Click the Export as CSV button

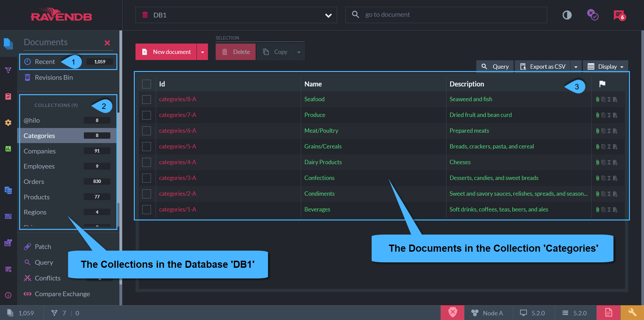(543, 67)
